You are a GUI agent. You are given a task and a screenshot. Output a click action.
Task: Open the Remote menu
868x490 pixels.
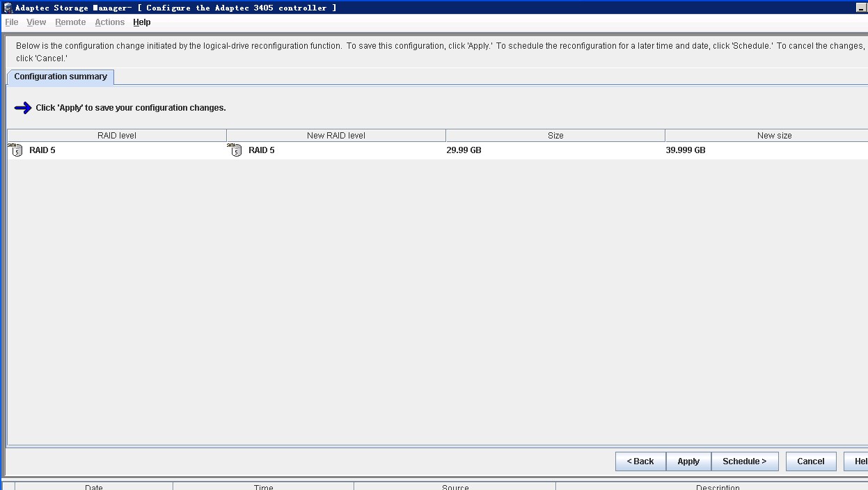70,22
